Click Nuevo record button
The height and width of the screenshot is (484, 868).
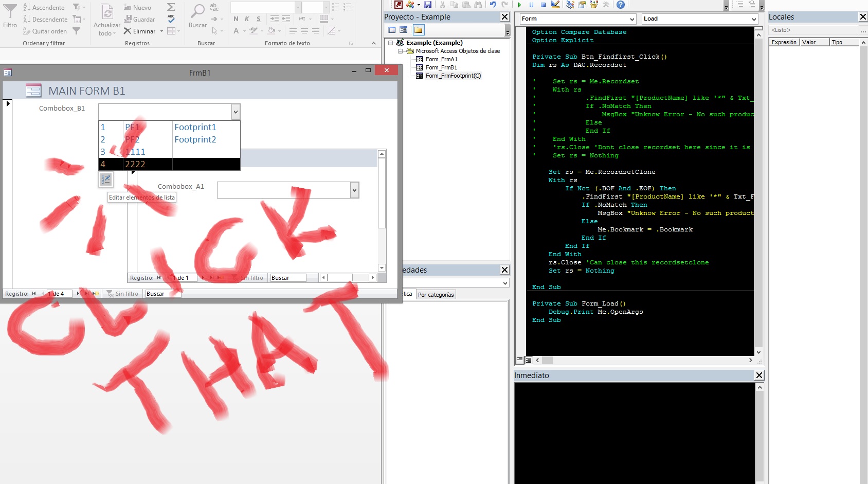pyautogui.click(x=137, y=7)
